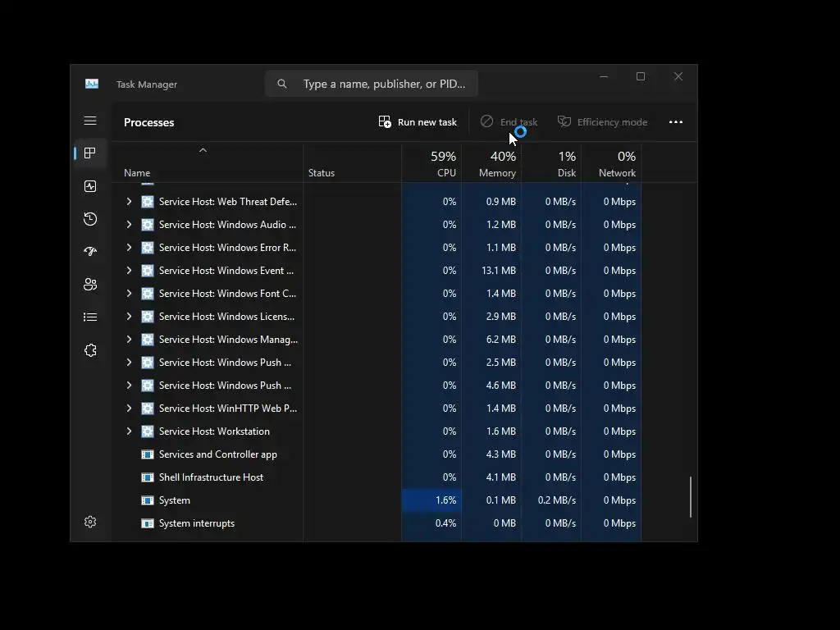The width and height of the screenshot is (840, 630).
Task: Click the End task button
Action: click(509, 122)
